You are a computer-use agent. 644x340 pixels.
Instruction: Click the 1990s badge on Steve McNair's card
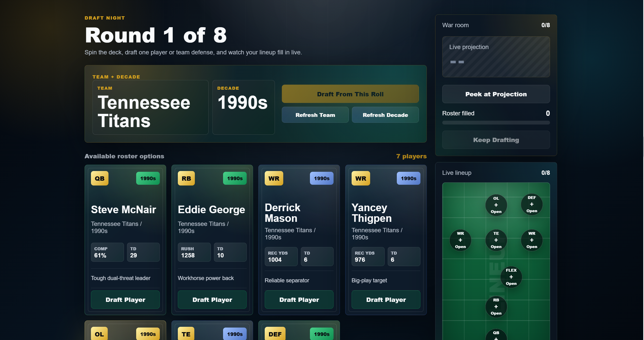point(148,178)
